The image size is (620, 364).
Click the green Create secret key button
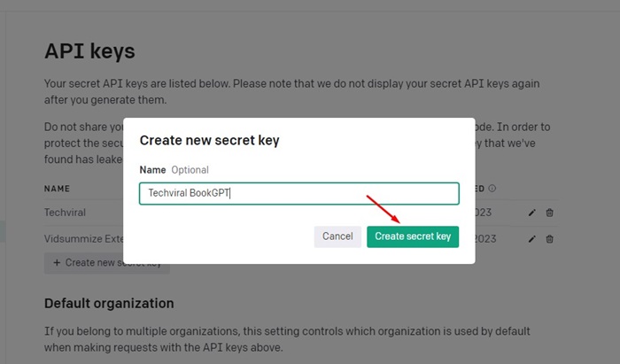pyautogui.click(x=413, y=236)
